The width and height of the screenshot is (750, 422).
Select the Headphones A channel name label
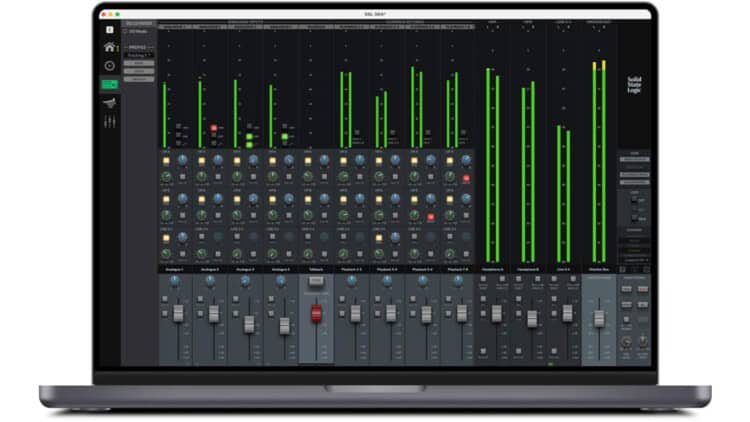(x=492, y=270)
